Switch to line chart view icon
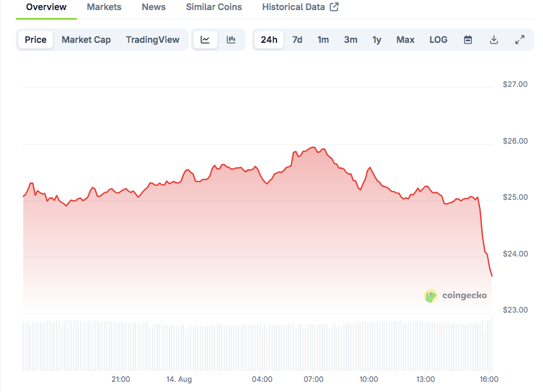543x392 pixels. point(205,40)
